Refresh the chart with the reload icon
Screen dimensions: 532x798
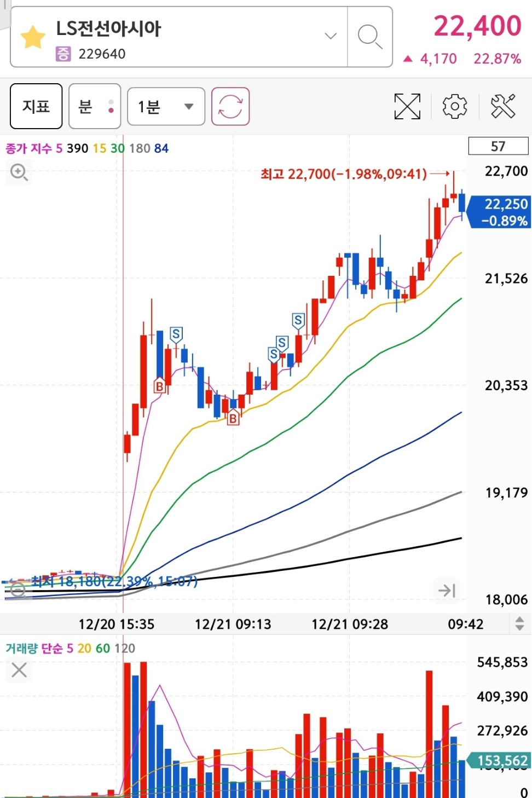230,106
